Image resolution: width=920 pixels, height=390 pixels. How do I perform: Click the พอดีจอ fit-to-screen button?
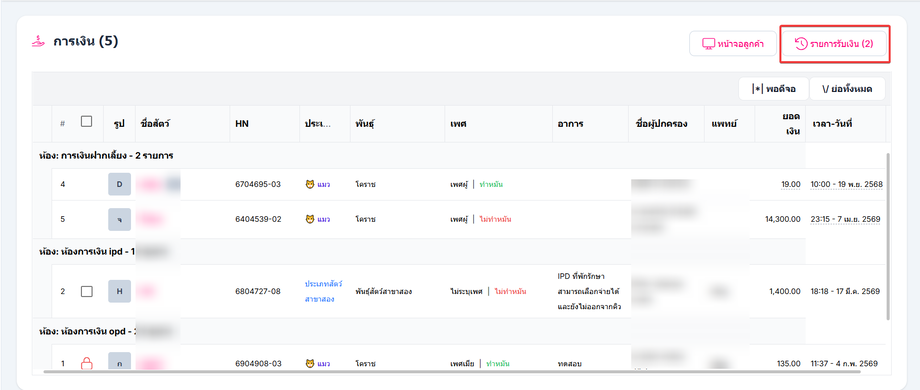pos(773,89)
